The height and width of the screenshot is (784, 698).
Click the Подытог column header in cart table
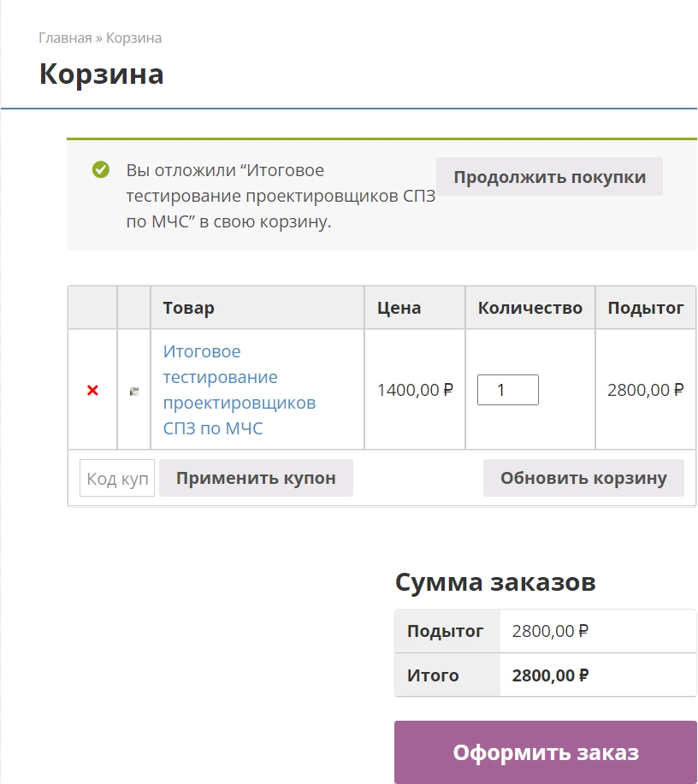pos(646,308)
